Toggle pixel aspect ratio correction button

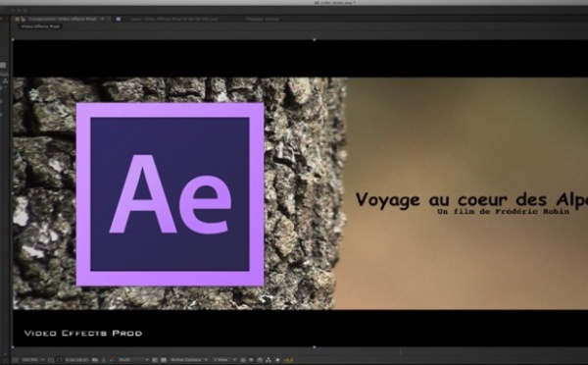(243, 360)
